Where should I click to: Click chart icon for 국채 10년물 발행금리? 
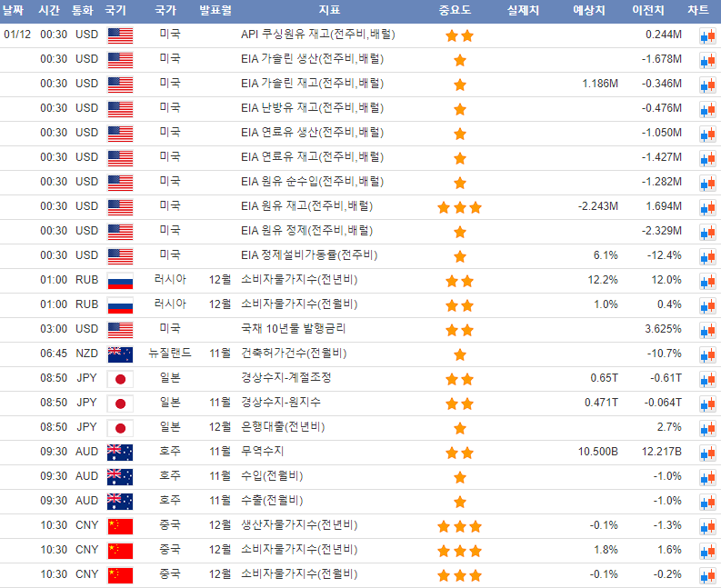pyautogui.click(x=707, y=330)
